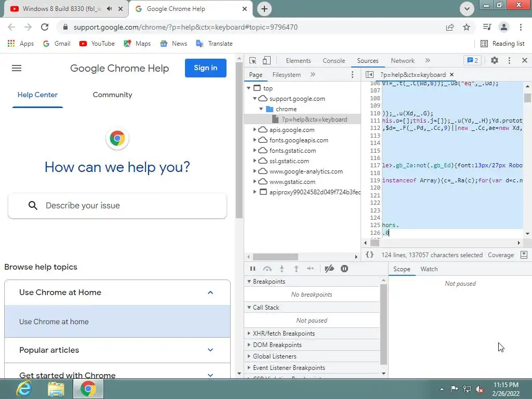Click Coverage in the status bar
532x399 pixels.
click(x=501, y=255)
